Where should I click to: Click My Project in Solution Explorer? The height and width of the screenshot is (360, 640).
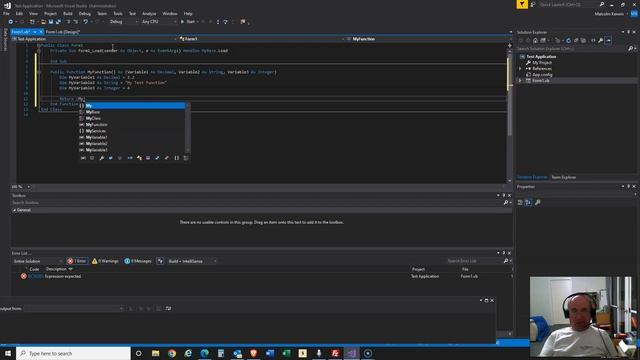click(x=542, y=62)
